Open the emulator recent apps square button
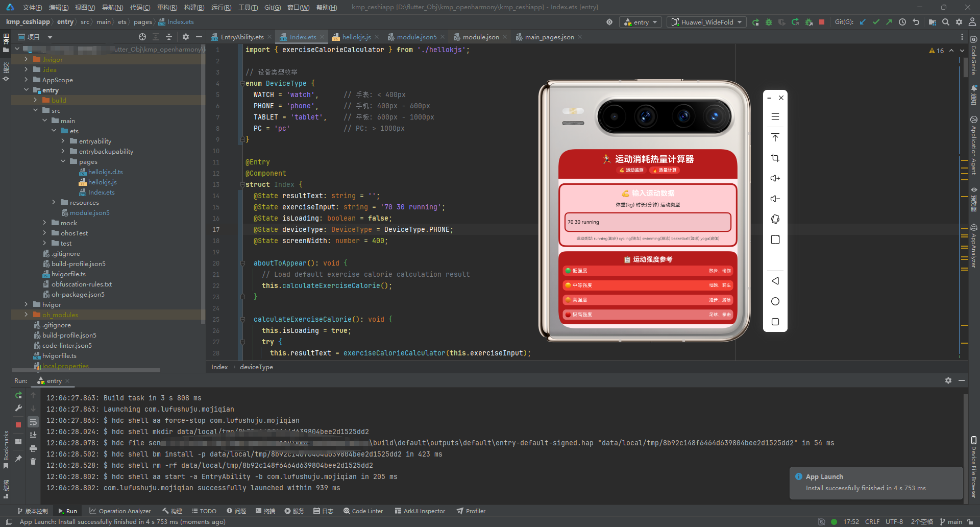Screen dimensions: 980x527 coord(775,322)
